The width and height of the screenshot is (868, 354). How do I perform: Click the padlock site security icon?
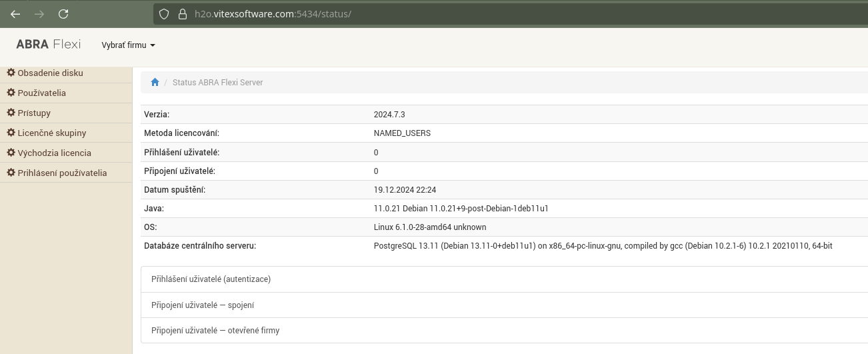pyautogui.click(x=182, y=14)
